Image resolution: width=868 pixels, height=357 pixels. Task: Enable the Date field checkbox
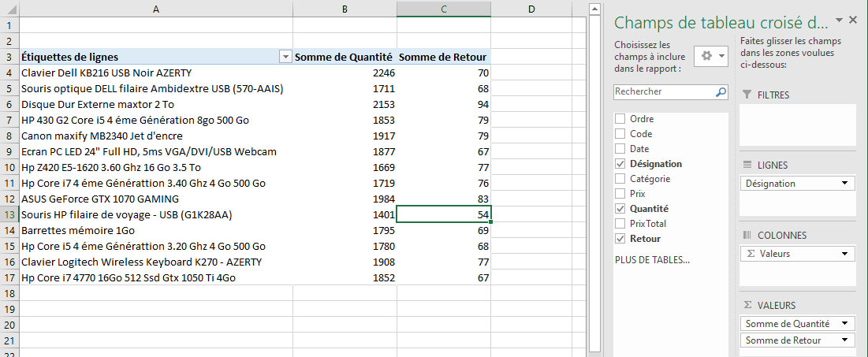(x=620, y=149)
